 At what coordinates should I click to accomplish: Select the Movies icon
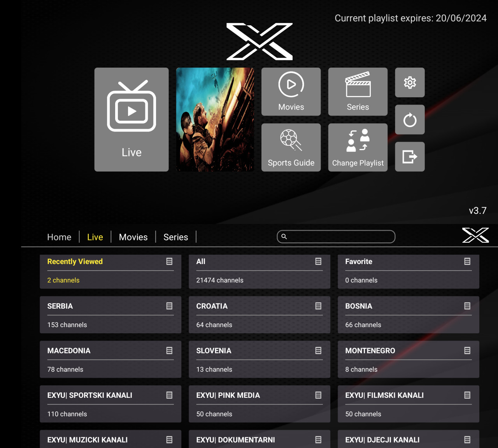pyautogui.click(x=291, y=91)
